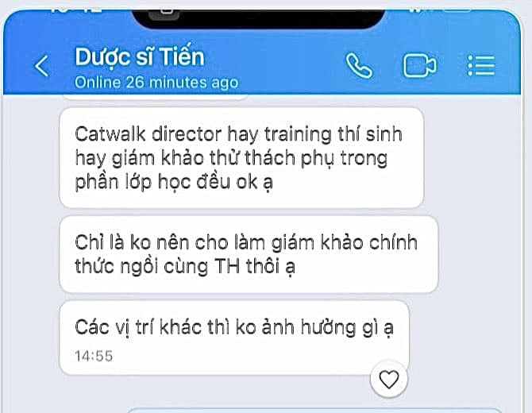Start a voice call with Dược sĩ Tiến
The height and width of the screenshot is (413, 532).
tap(359, 65)
